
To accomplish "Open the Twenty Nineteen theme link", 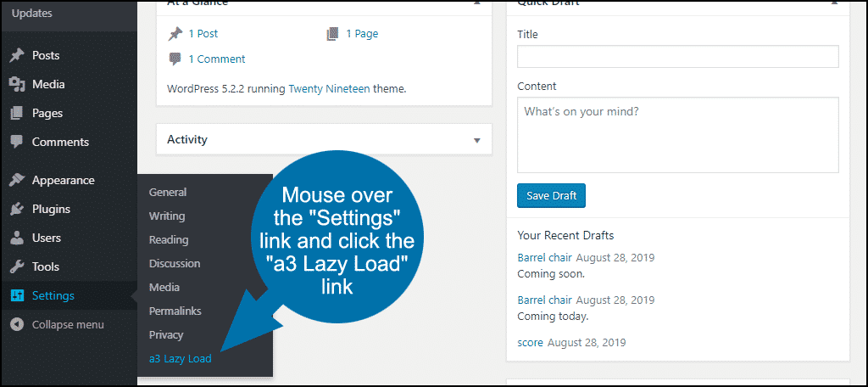I will 330,89.
